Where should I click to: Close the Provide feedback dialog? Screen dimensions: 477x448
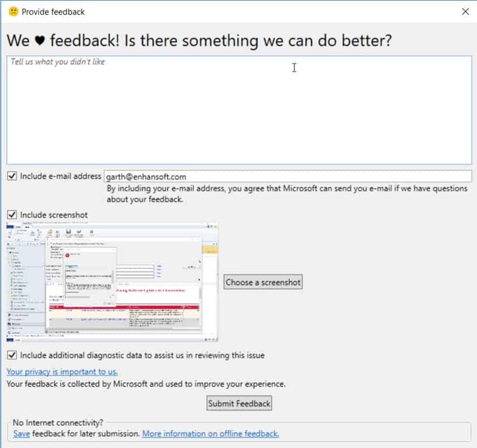pos(465,12)
